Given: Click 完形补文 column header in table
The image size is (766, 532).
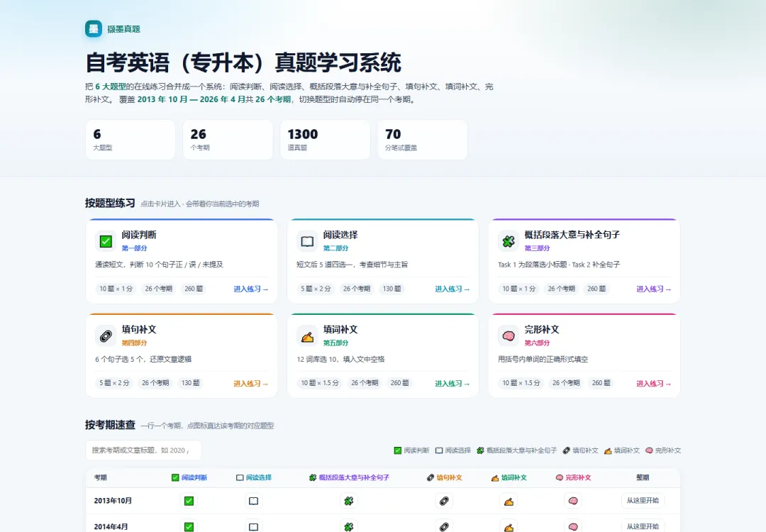Looking at the screenshot, I should (x=573, y=477).
